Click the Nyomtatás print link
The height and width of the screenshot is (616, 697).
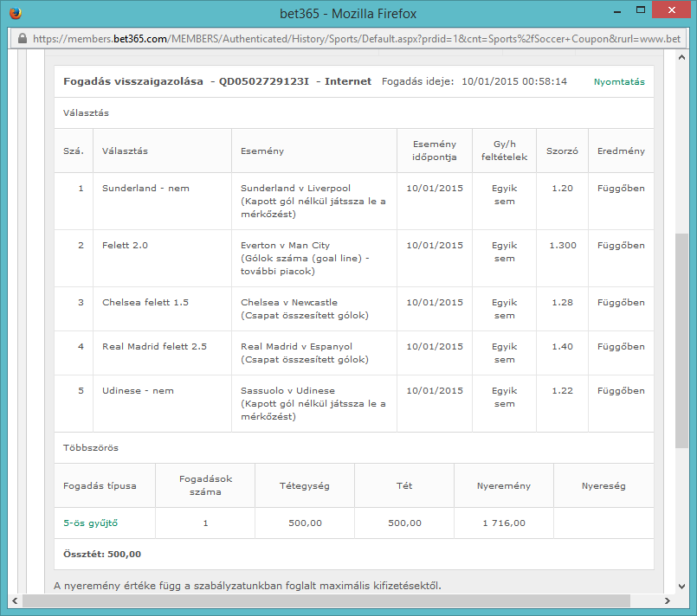click(619, 81)
